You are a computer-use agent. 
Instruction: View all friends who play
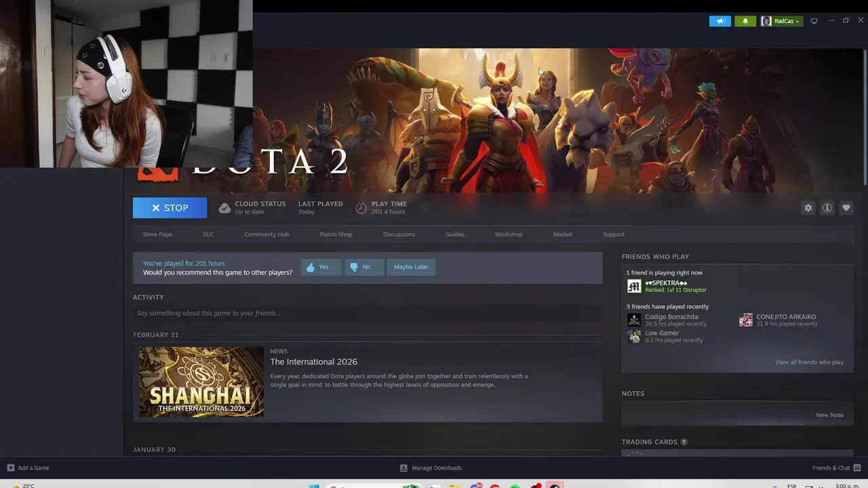coord(809,363)
